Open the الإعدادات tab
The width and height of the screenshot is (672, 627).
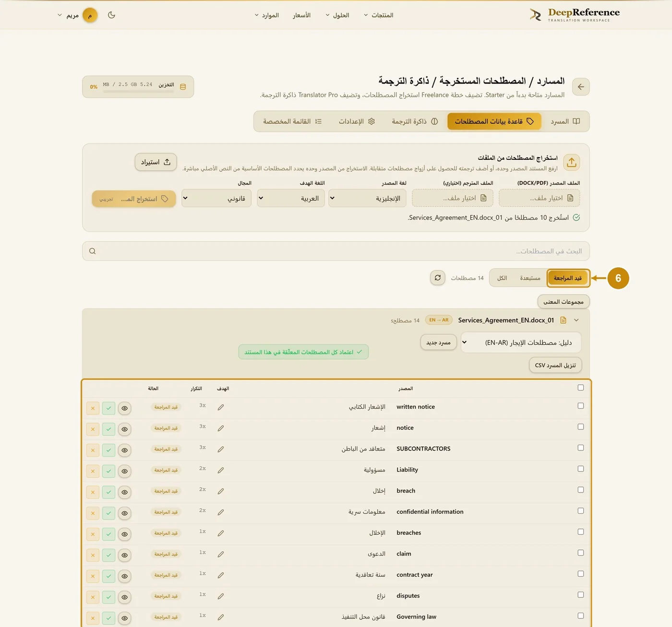(357, 121)
